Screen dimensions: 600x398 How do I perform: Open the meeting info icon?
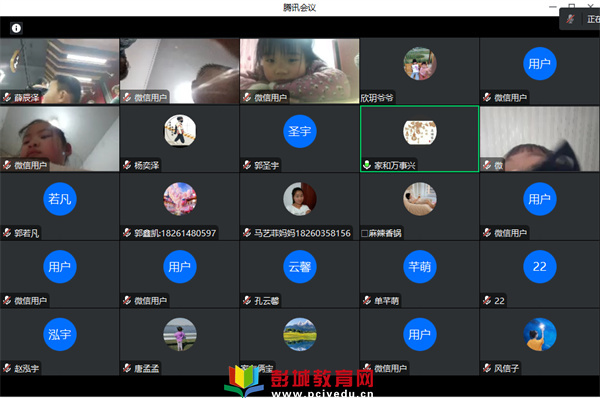pos(16,28)
